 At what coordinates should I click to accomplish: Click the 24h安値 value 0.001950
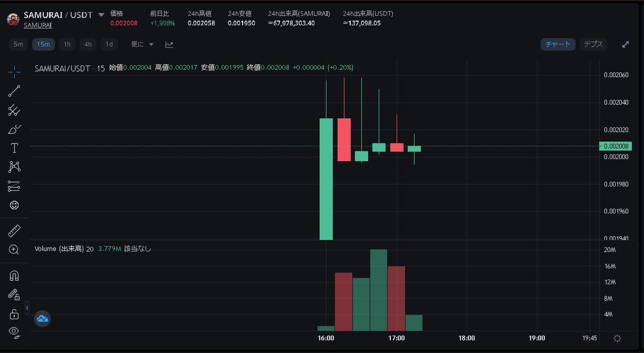(241, 23)
